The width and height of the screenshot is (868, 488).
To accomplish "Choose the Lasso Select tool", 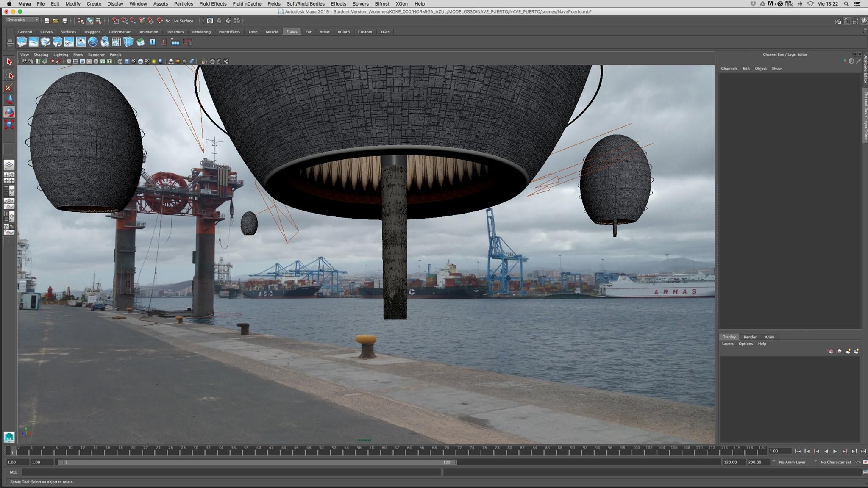I will [x=9, y=75].
